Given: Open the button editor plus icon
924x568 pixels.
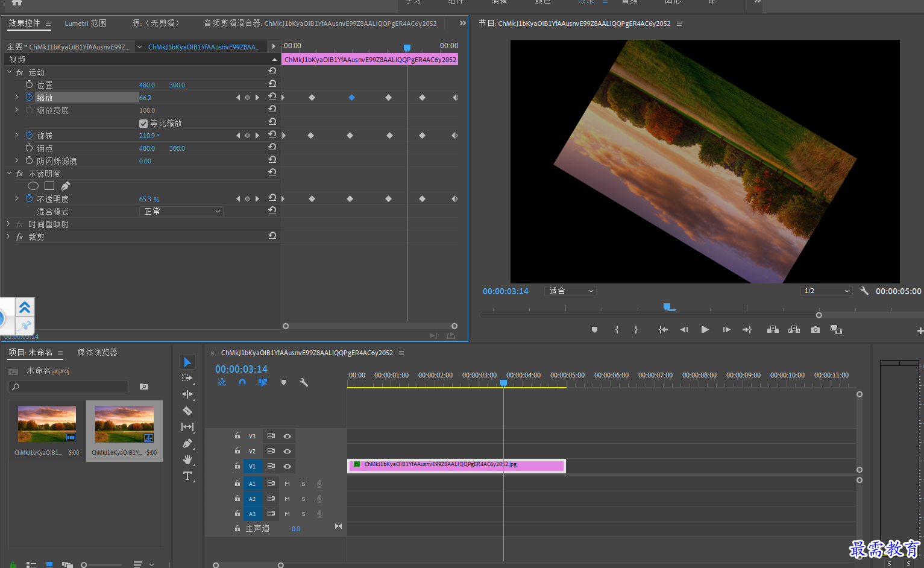Looking at the screenshot, I should [920, 330].
